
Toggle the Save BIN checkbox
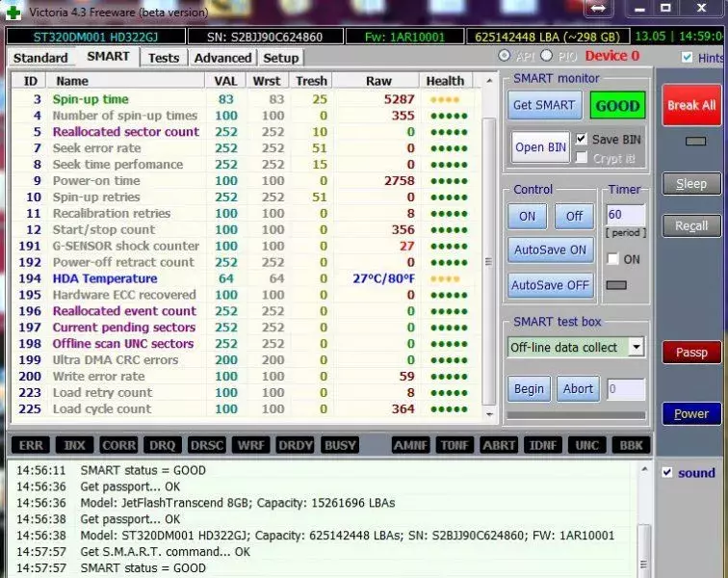click(581, 139)
